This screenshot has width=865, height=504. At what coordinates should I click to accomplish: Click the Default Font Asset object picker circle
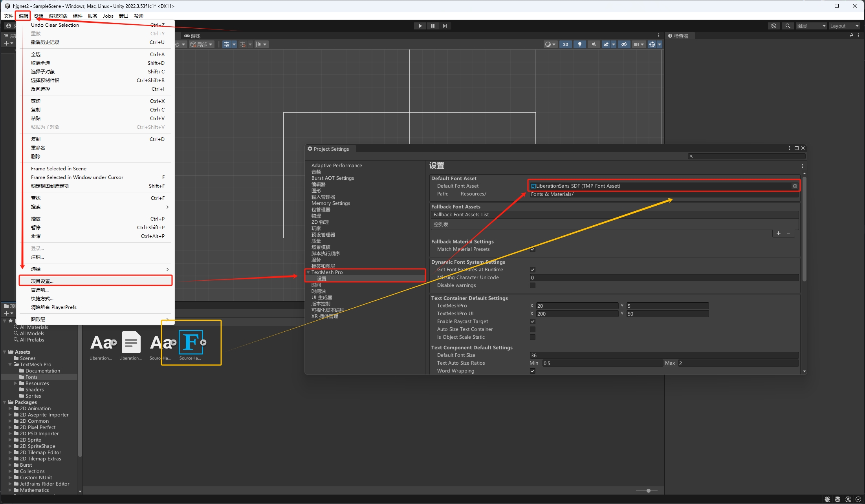click(x=795, y=186)
